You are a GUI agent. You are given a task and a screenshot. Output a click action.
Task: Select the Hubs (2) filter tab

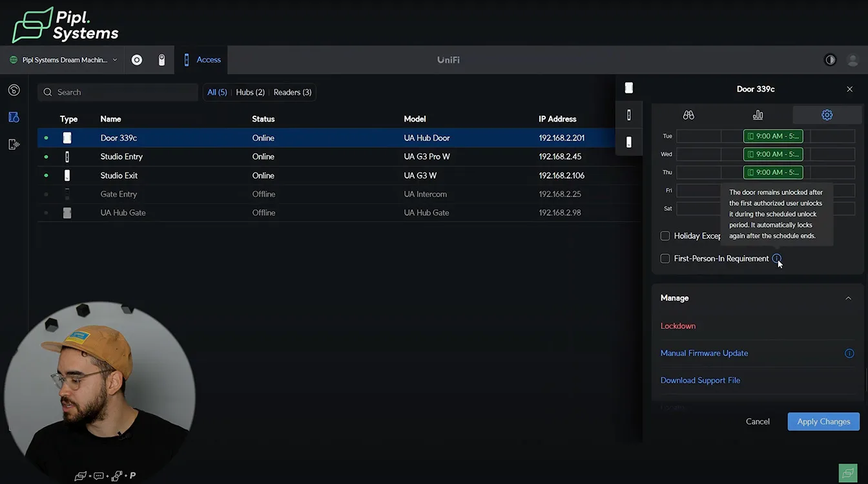[251, 92]
